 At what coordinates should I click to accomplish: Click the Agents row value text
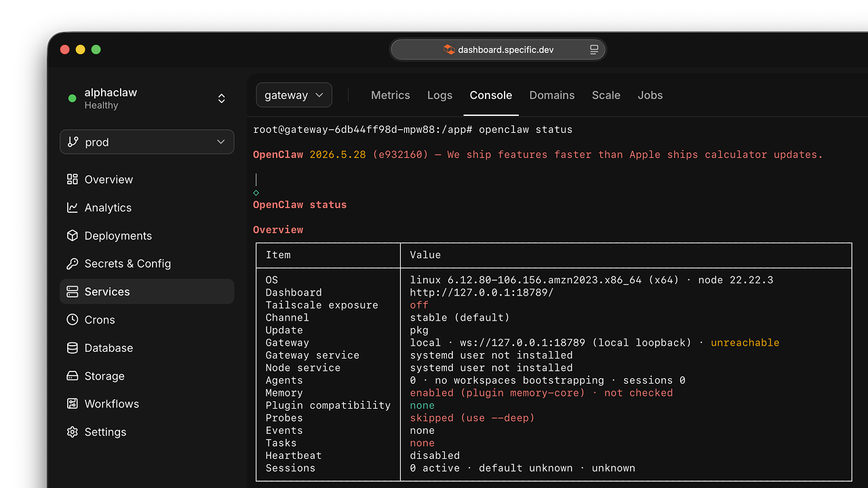click(x=547, y=380)
